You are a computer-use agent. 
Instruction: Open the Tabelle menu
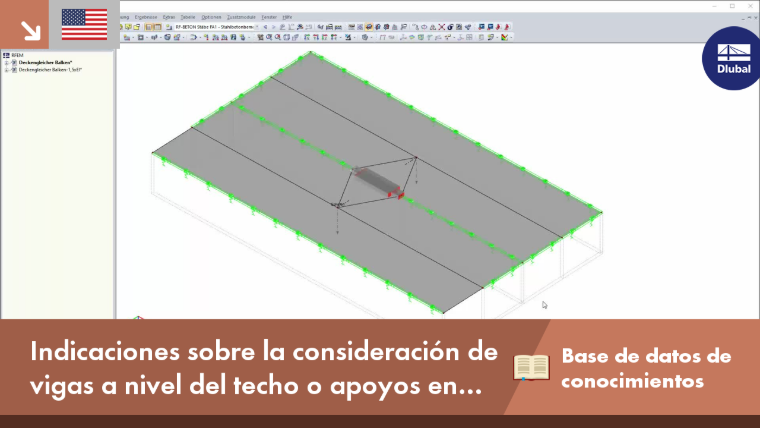[188, 17]
